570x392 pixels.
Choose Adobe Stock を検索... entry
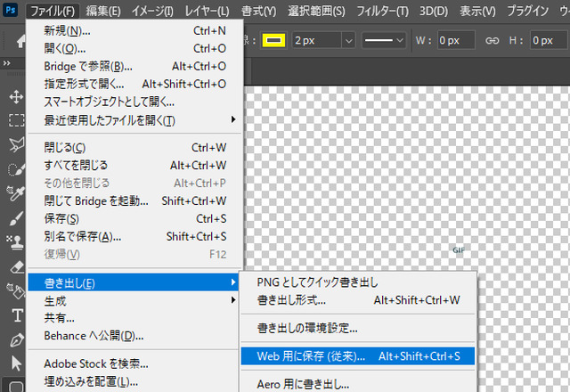[x=134, y=363]
